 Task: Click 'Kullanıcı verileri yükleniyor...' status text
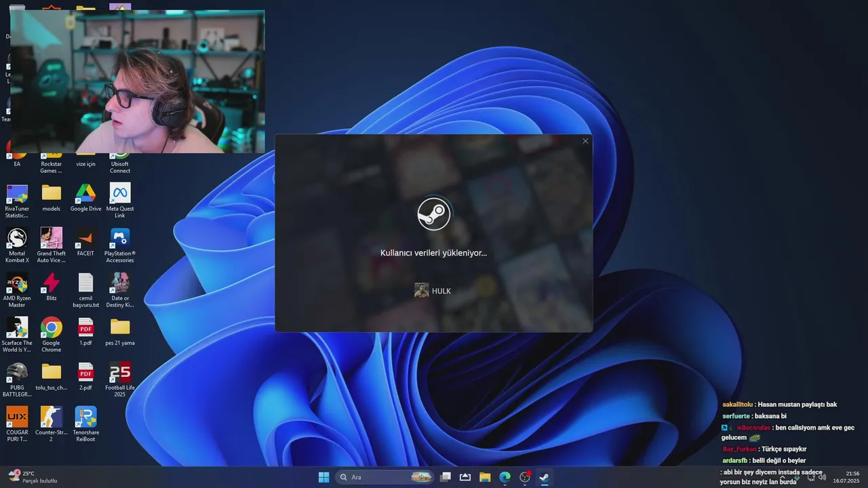coord(433,253)
